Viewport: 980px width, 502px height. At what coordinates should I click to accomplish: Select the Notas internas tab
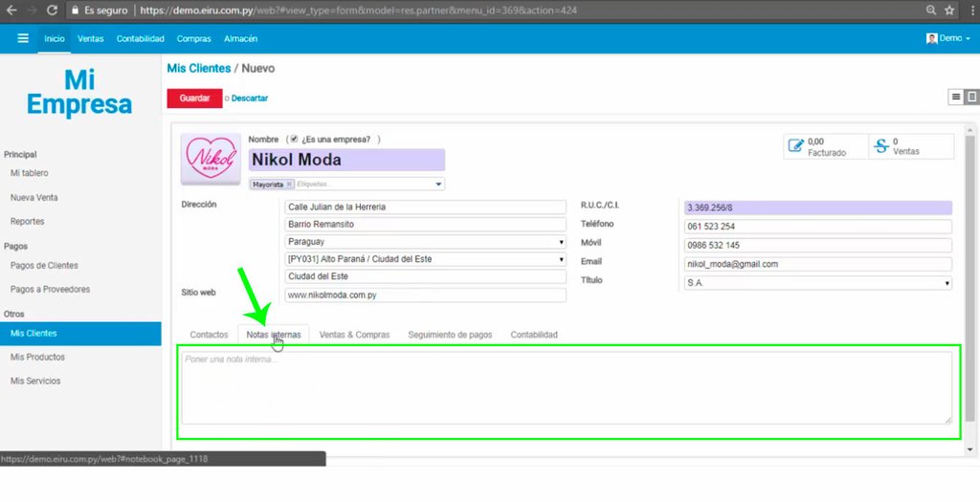tap(273, 335)
